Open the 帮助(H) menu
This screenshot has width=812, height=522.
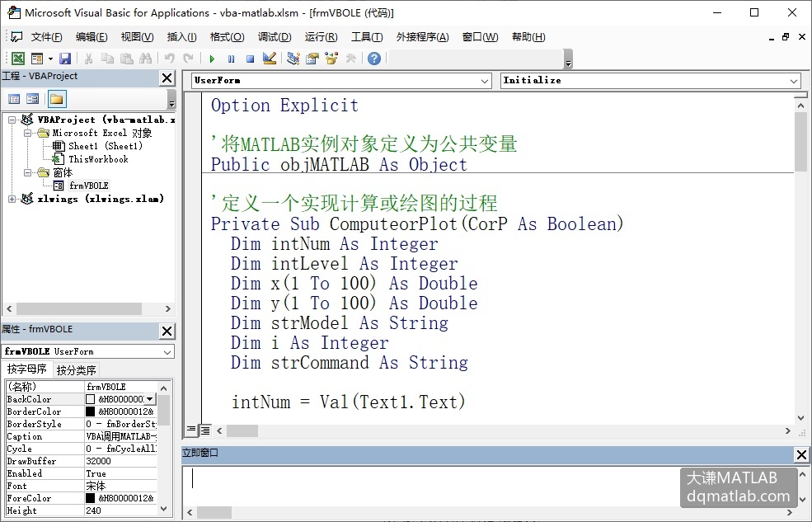click(528, 37)
